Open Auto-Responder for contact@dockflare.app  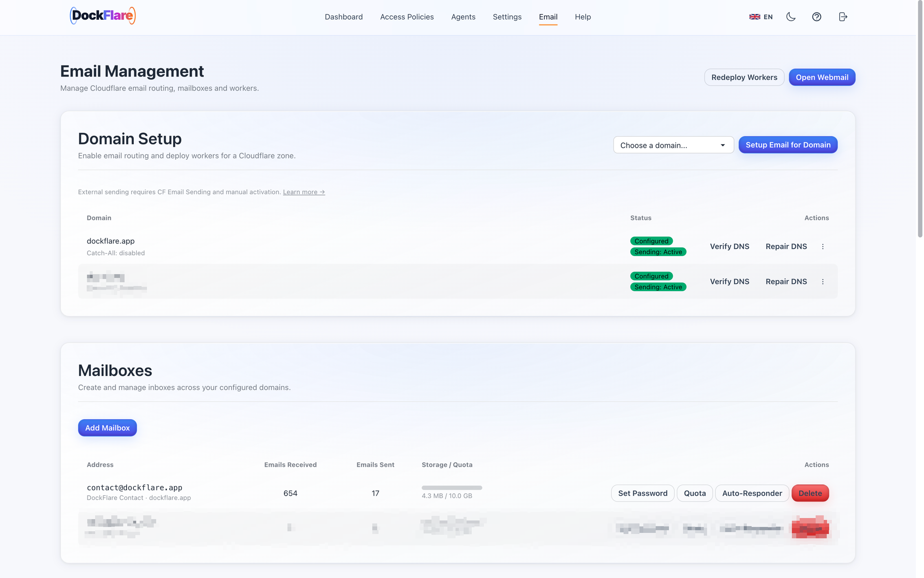752,493
